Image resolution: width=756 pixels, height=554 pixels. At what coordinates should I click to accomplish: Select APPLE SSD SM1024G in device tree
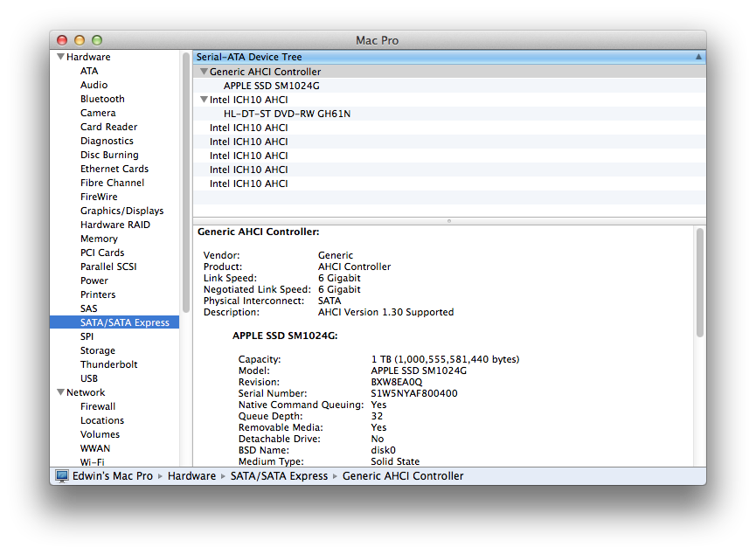[272, 86]
